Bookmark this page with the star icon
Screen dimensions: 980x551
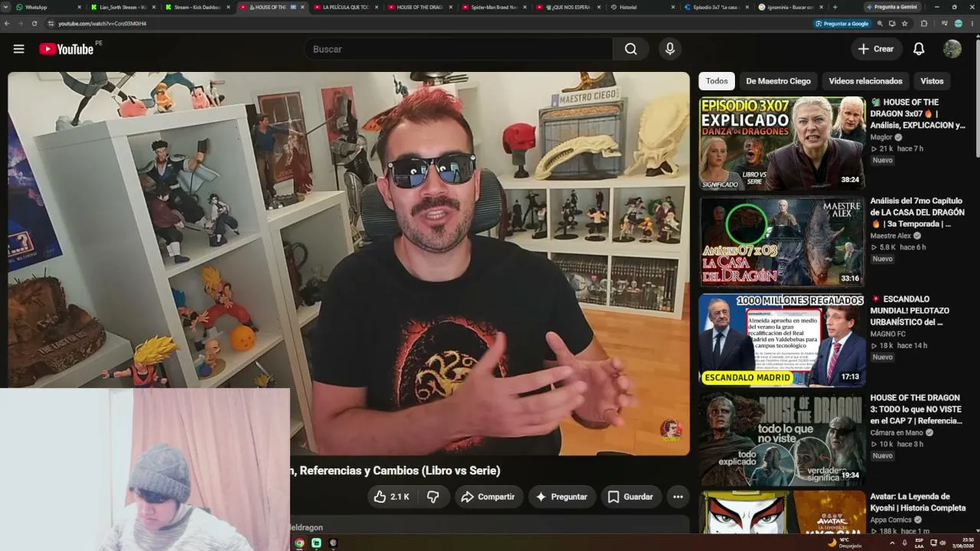click(x=905, y=24)
